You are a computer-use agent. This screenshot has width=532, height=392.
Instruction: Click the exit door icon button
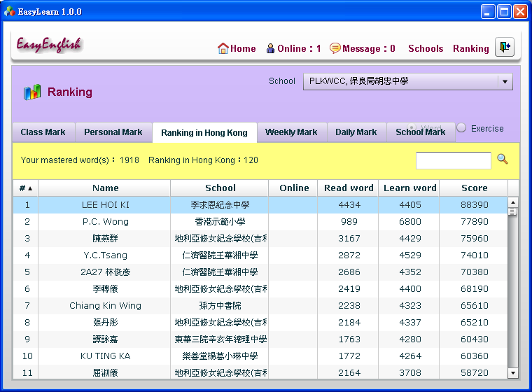505,47
